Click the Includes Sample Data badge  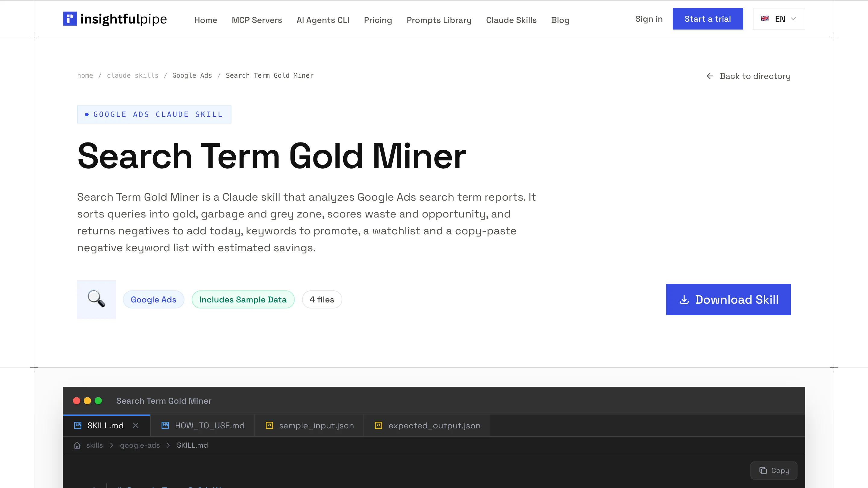click(x=243, y=299)
